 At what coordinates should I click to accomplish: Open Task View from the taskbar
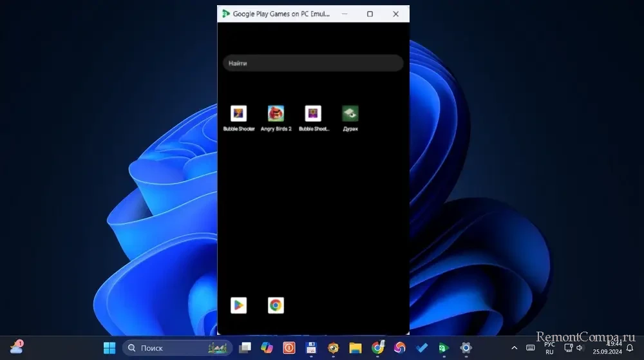pyautogui.click(x=245, y=348)
